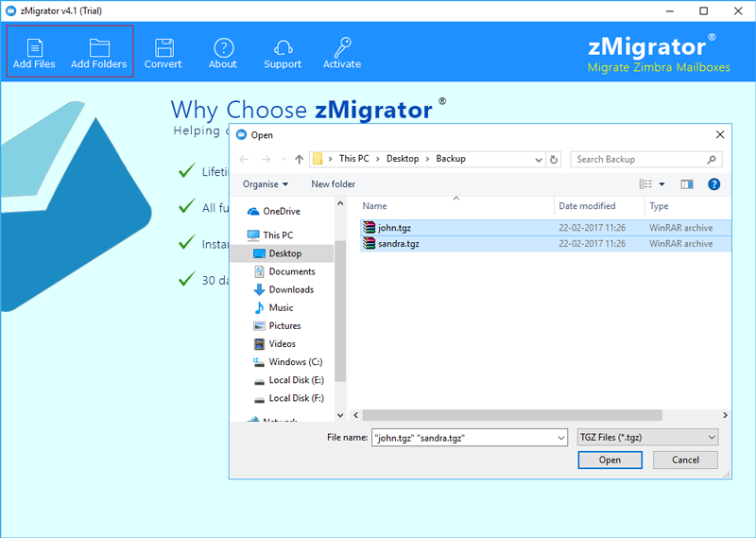
Task: Click the navigation pane vertical scrollbar thumb
Action: point(340,311)
